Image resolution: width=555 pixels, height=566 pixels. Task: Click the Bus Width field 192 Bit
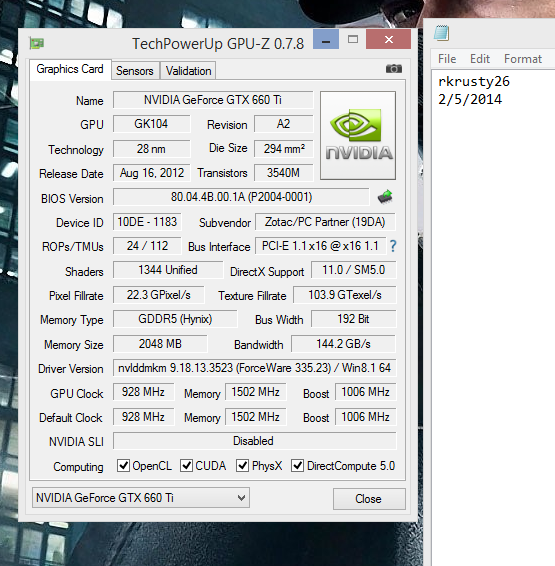click(354, 319)
